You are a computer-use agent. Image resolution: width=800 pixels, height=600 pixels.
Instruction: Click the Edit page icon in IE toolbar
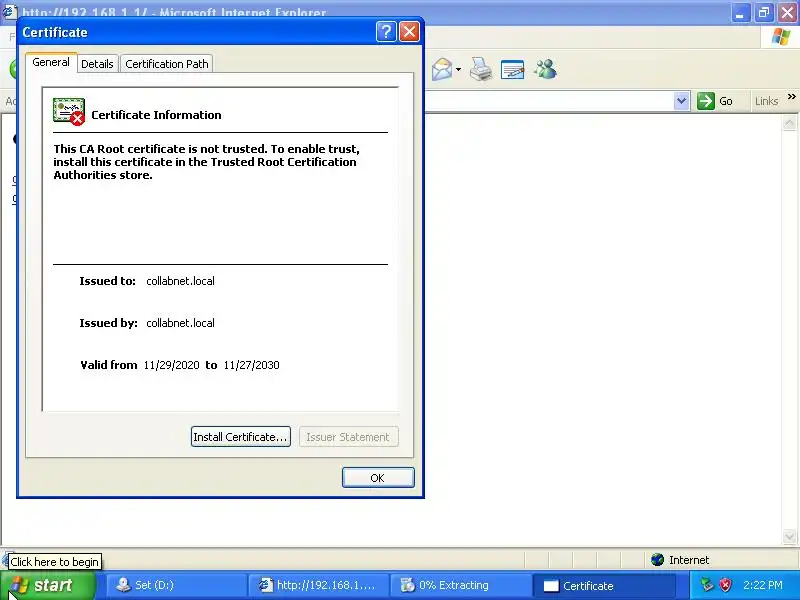click(x=512, y=69)
